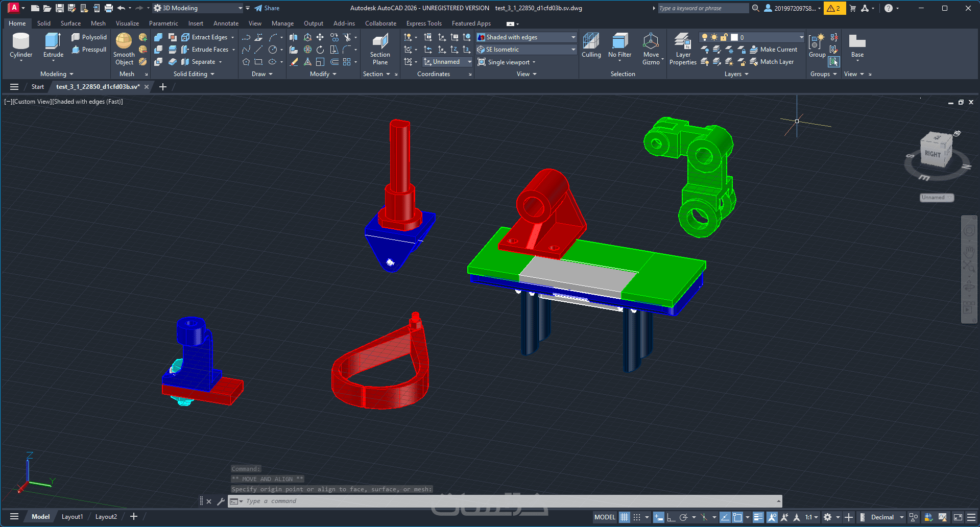Select the Group tool
Screen dimensions: 980x527
tap(817, 46)
